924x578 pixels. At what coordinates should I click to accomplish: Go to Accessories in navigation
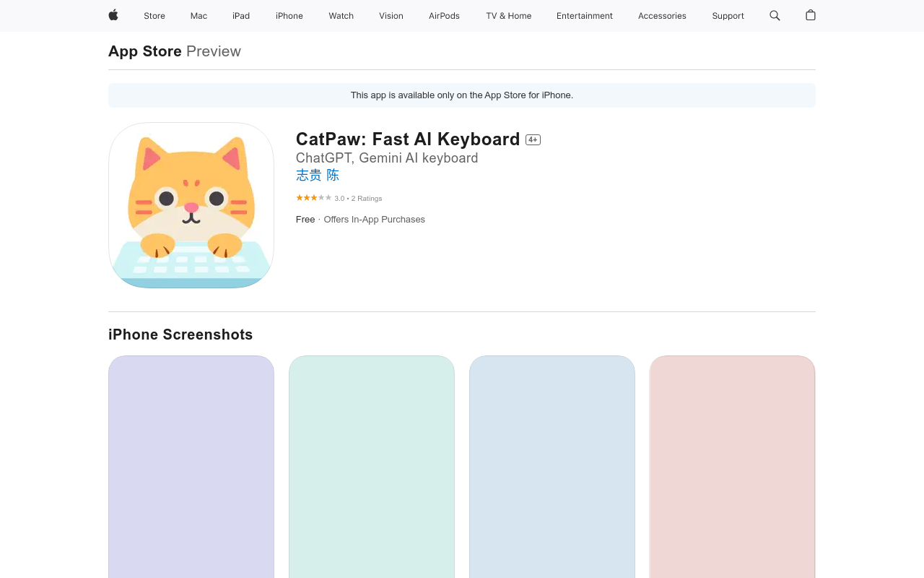pyautogui.click(x=662, y=16)
